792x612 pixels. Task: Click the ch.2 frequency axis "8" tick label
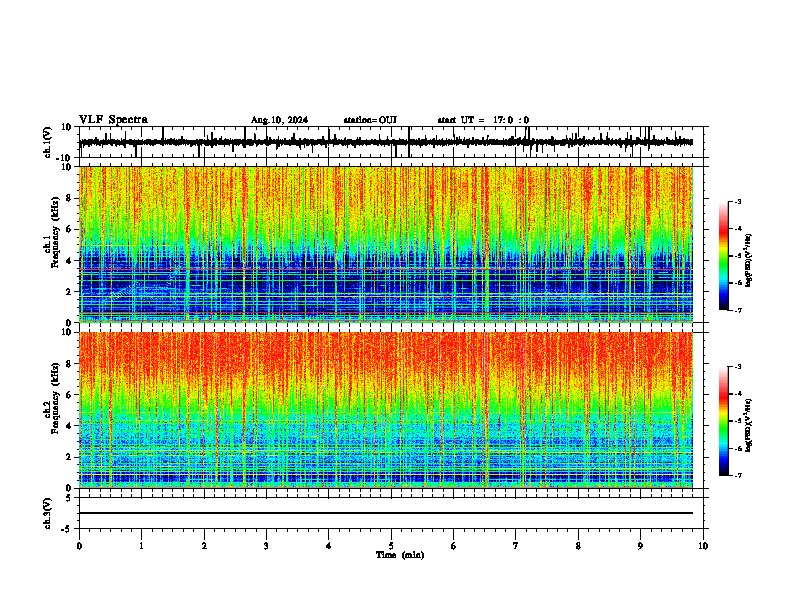(71, 364)
